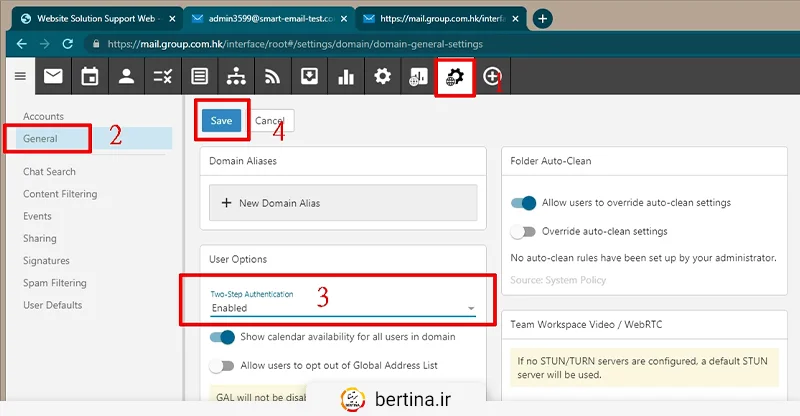Open the Reports bar chart icon
The width and height of the screenshot is (800, 416).
click(346, 76)
